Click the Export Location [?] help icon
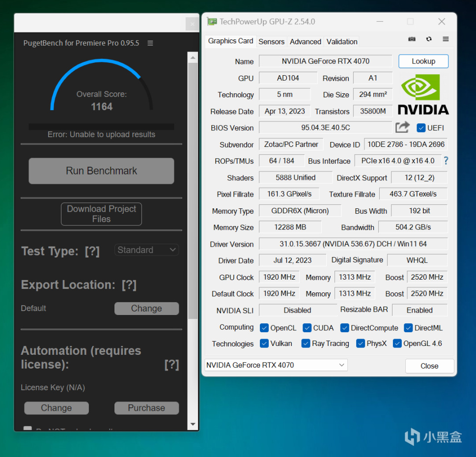The width and height of the screenshot is (476, 457). pyautogui.click(x=129, y=285)
